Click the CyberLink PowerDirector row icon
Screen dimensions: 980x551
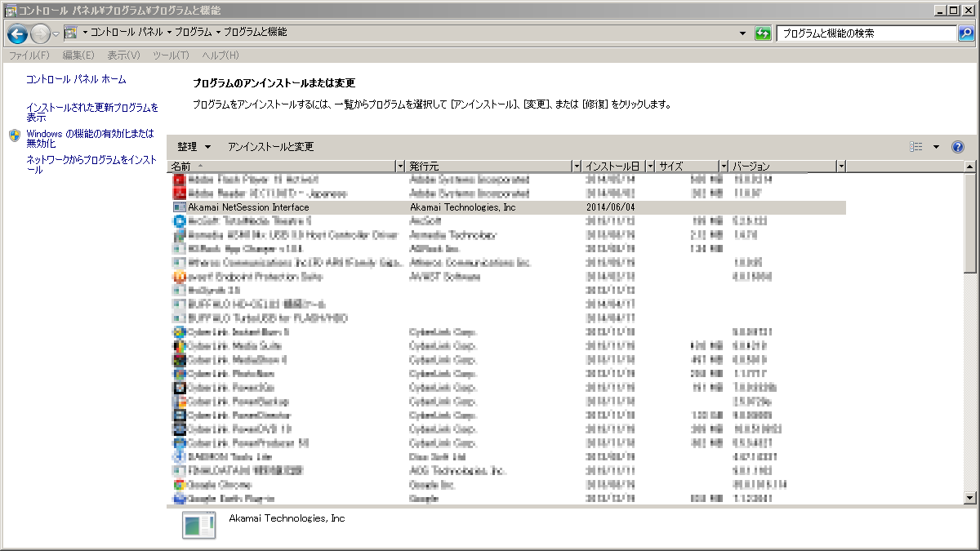(x=180, y=415)
